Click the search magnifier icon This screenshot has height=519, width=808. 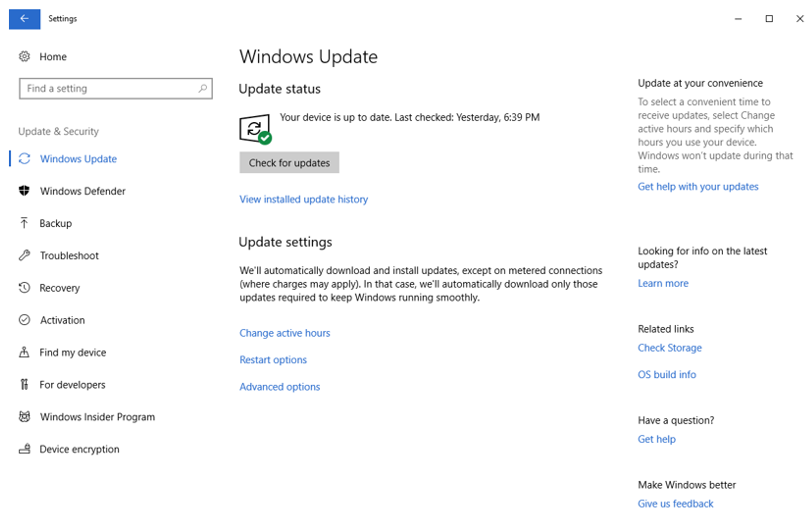click(203, 89)
